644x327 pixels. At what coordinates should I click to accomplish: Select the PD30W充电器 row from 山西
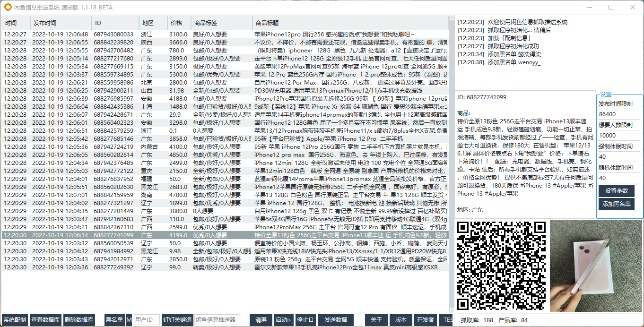coord(225,91)
